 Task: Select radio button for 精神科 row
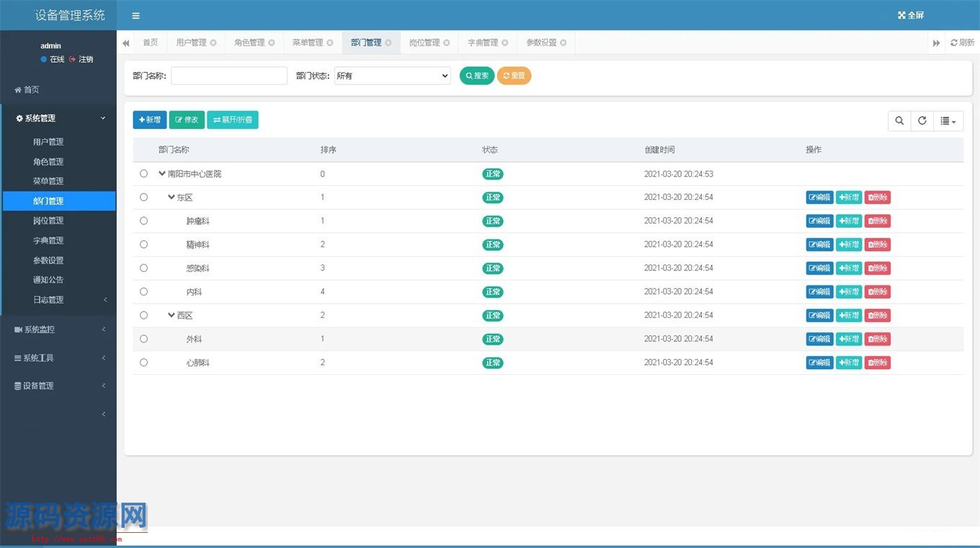pyautogui.click(x=144, y=244)
